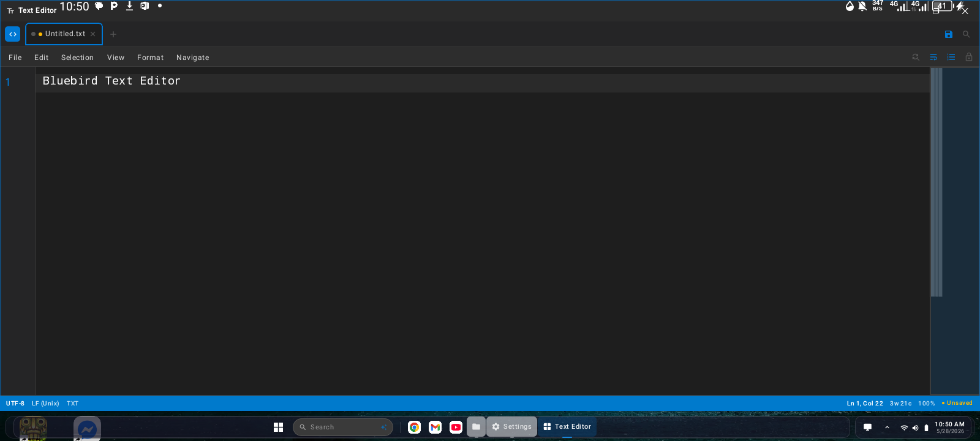Viewport: 980px width, 441px height.
Task: Open Chrome from the taskbar
Action: point(415,427)
